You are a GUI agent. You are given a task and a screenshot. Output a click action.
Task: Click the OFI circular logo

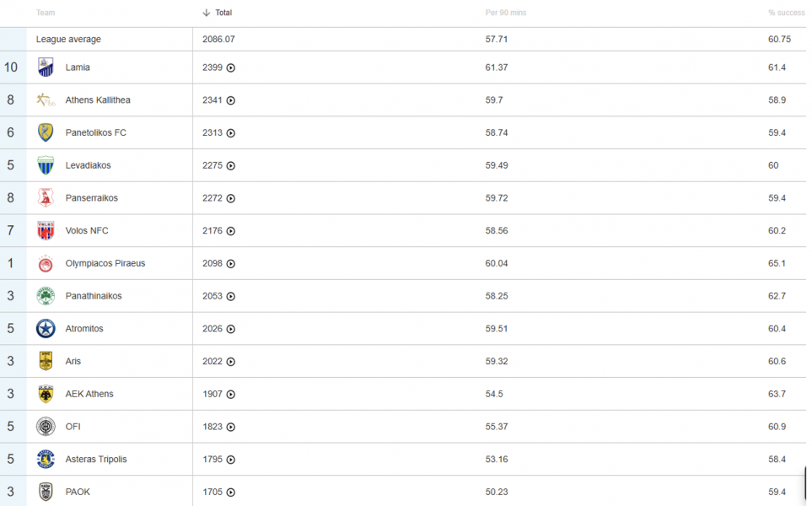click(x=46, y=426)
